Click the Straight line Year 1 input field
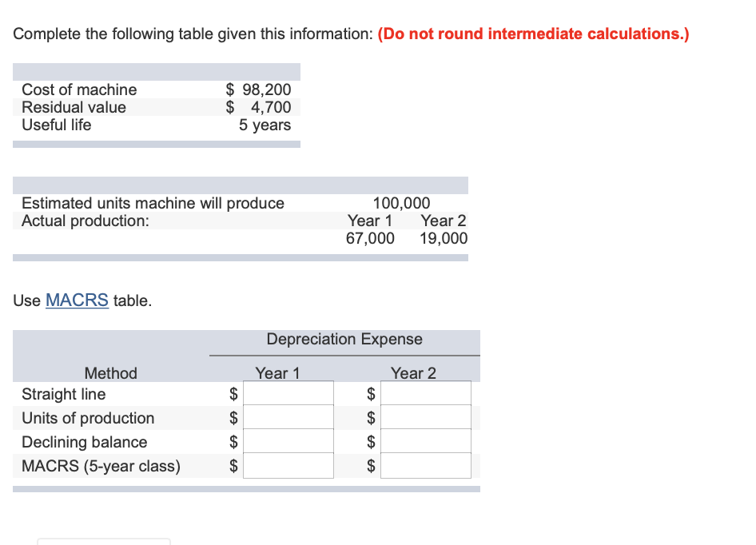756x545 pixels. (288, 392)
